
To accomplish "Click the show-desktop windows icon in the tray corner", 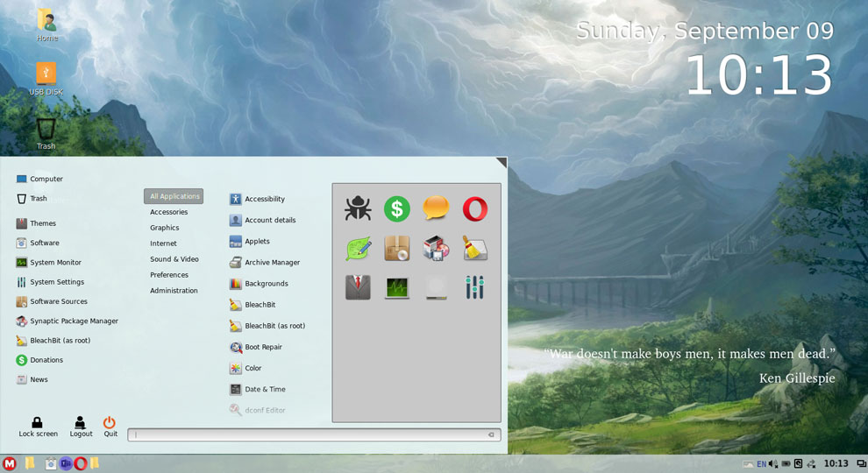I will pyautogui.click(x=861, y=463).
